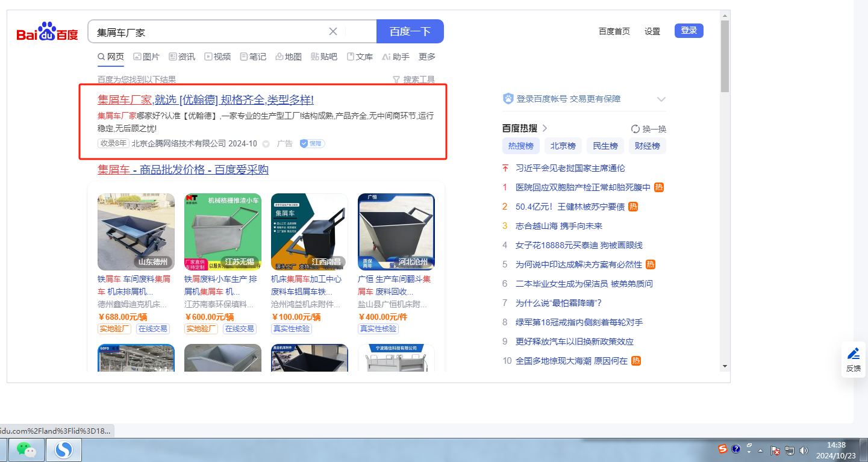Screen dimensions: 868x462
Task: Expand the 登录百度帐号 panel chevron
Action: [x=661, y=99]
